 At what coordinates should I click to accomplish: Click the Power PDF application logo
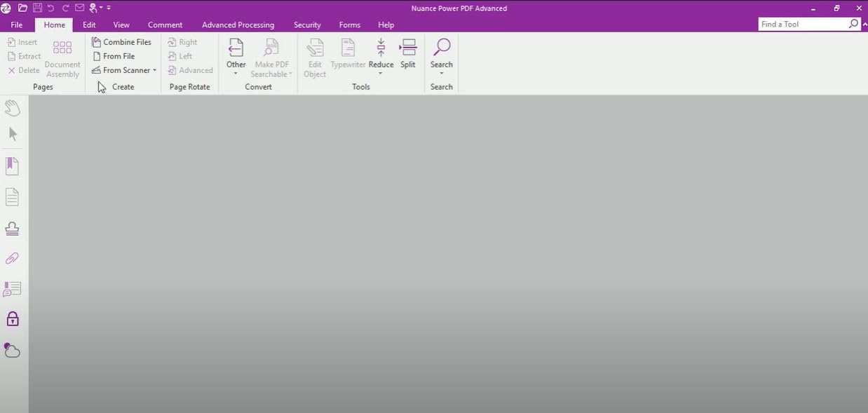pyautogui.click(x=6, y=8)
